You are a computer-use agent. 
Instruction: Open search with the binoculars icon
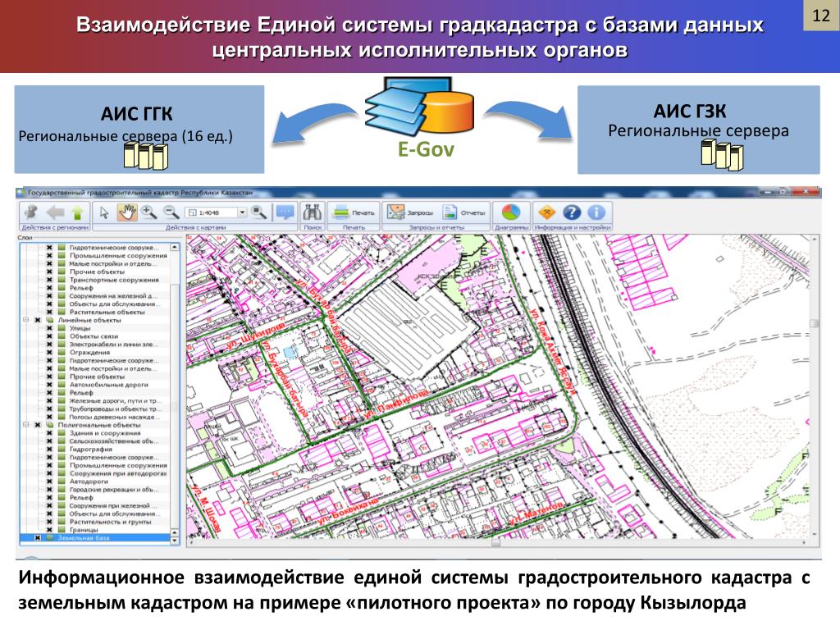coord(313,212)
